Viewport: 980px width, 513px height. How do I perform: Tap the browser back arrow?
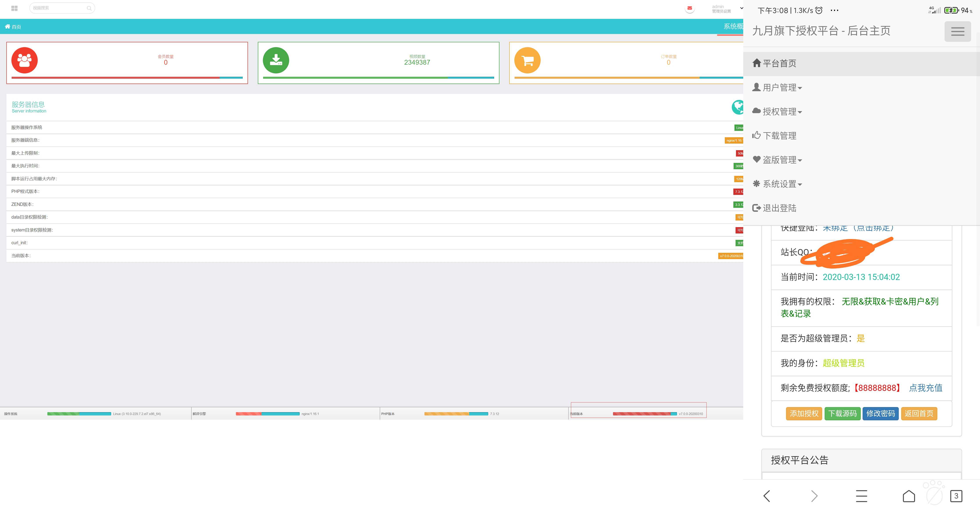tap(767, 496)
